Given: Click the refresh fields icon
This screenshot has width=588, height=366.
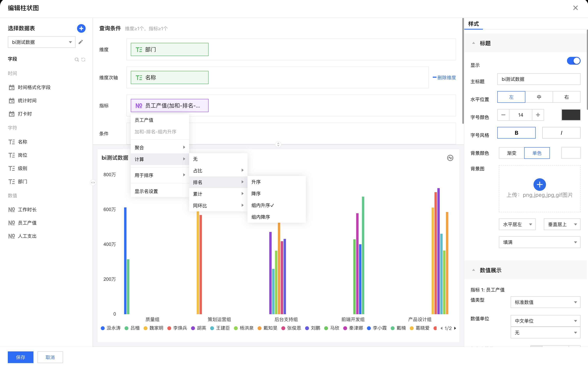Looking at the screenshot, I should pyautogui.click(x=83, y=59).
